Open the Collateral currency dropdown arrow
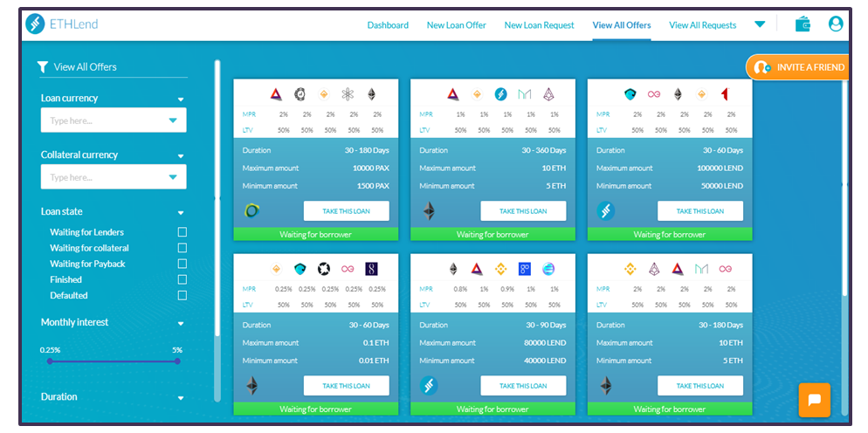 (173, 177)
